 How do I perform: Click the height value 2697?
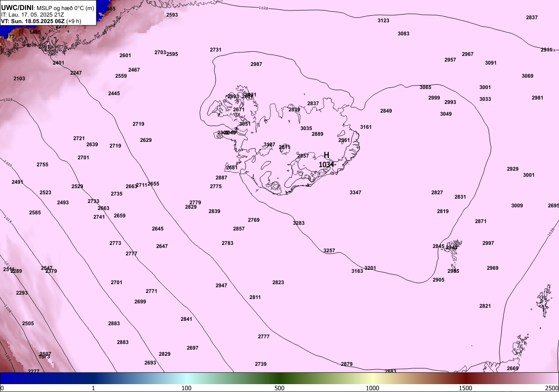click(193, 348)
